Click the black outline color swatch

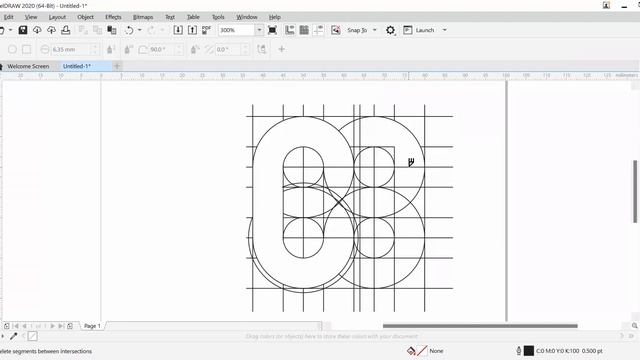click(529, 351)
